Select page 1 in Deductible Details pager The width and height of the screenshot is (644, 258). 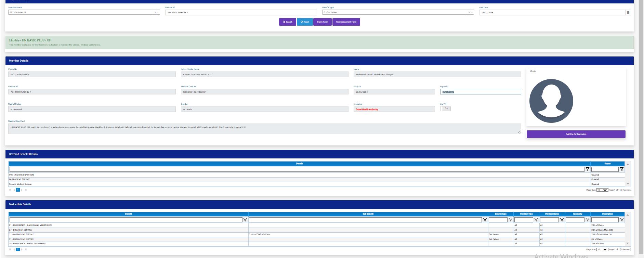[18, 249]
